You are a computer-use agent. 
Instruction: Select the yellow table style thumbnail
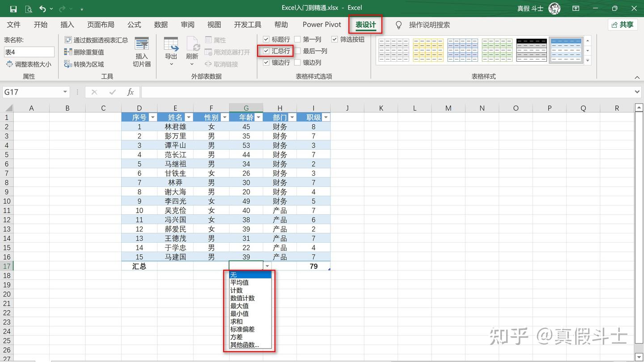428,50
